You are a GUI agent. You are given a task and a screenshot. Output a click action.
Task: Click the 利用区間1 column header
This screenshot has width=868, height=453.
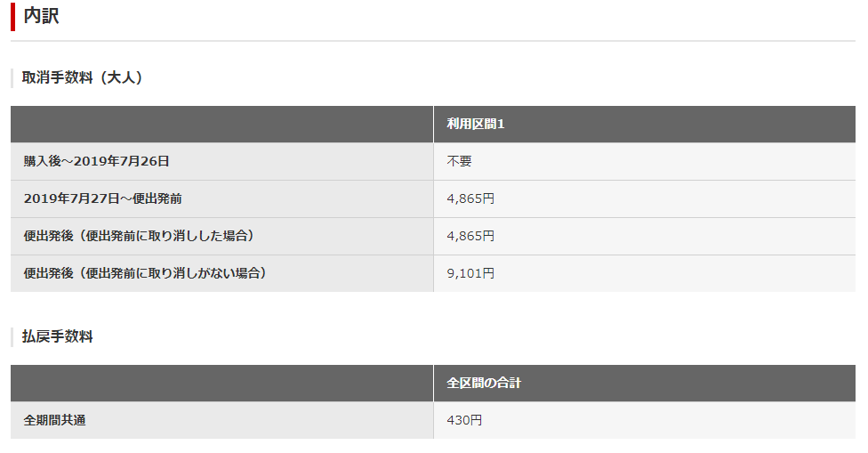tap(476, 124)
